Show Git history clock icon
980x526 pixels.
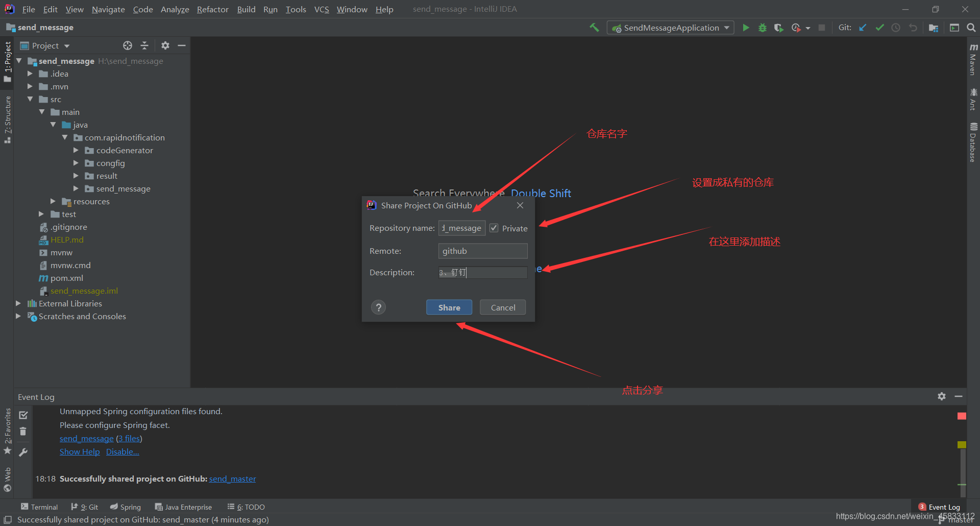(x=896, y=28)
